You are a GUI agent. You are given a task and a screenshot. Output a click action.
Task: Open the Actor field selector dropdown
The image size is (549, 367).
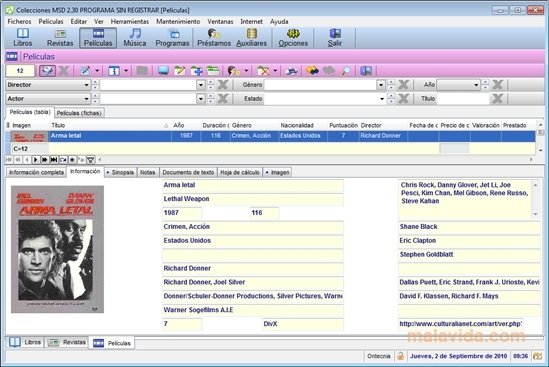click(x=86, y=99)
